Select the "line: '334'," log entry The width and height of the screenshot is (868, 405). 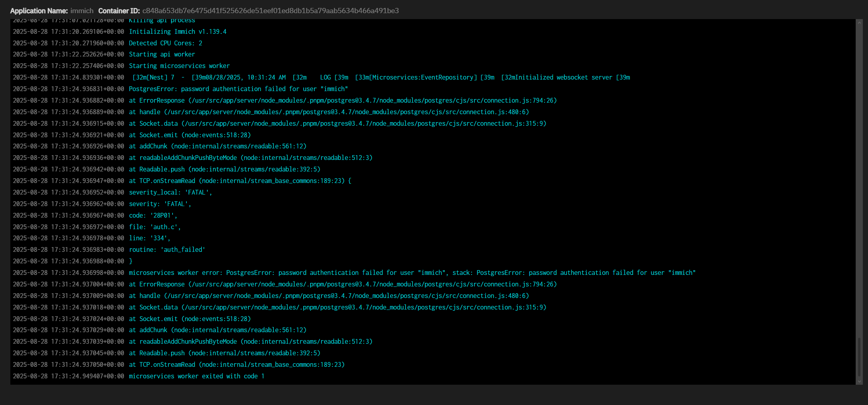tap(149, 238)
